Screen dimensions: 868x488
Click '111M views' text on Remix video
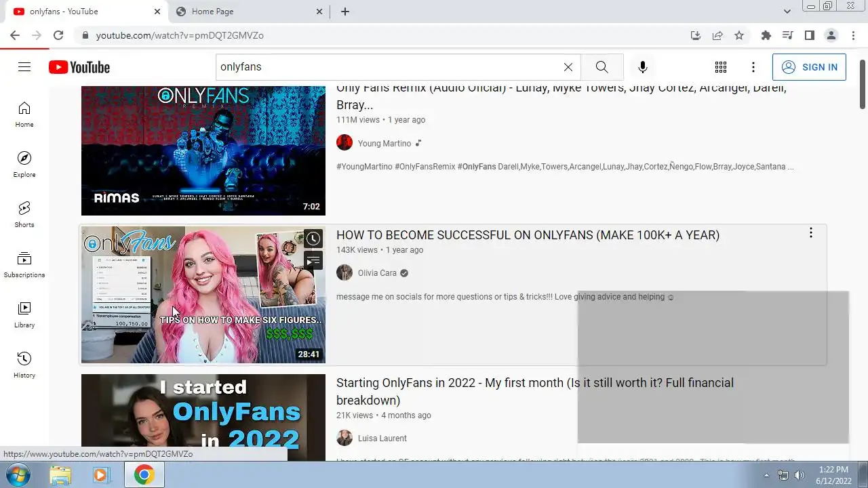[358, 120]
